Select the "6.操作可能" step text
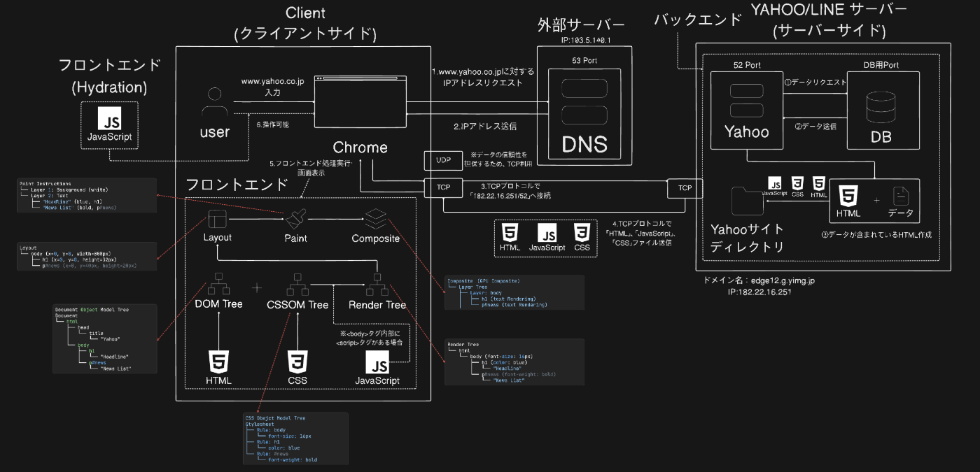This screenshot has height=472, width=980. (273, 124)
